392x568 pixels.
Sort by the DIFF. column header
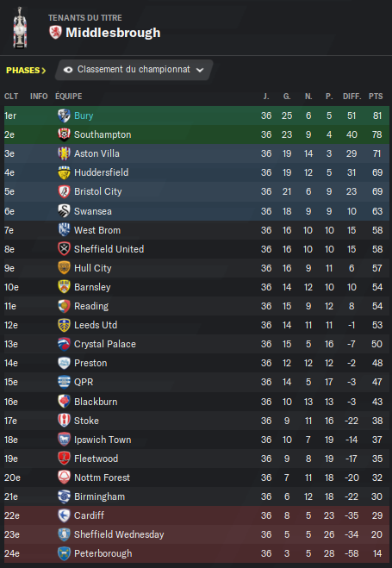(x=352, y=97)
